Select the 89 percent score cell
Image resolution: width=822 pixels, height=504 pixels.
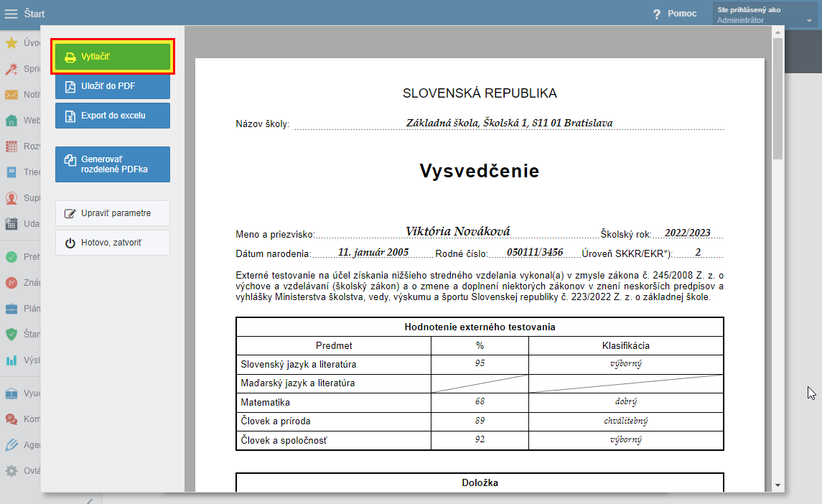(x=480, y=421)
